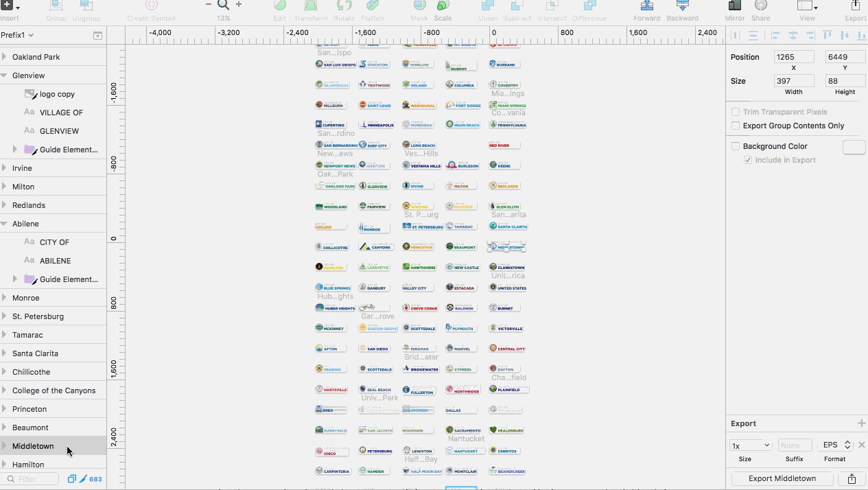
Task: Select the 'CITY OF' text layer
Action: coord(54,242)
